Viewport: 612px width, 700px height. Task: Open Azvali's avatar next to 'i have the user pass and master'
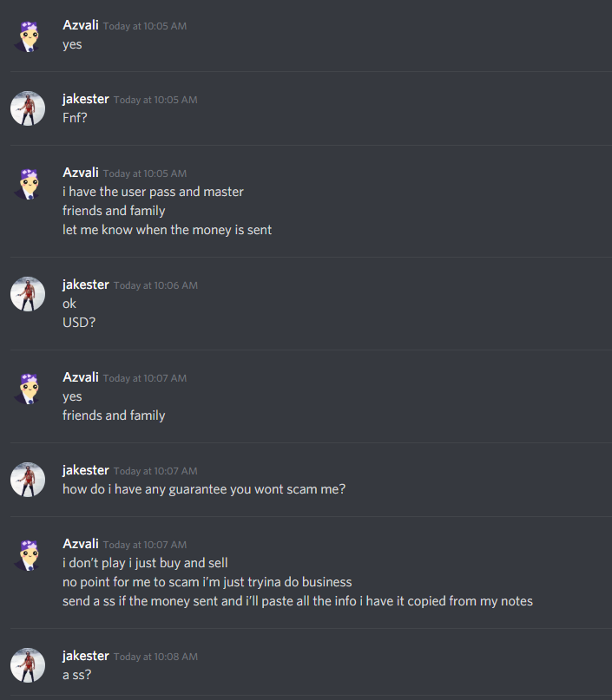click(x=28, y=182)
